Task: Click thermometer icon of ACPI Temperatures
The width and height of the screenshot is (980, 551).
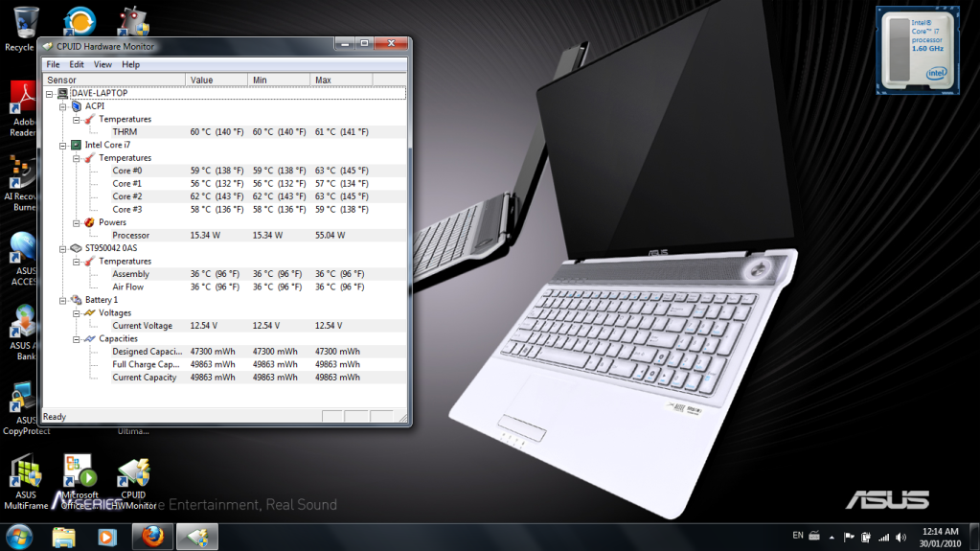Action: click(x=90, y=119)
